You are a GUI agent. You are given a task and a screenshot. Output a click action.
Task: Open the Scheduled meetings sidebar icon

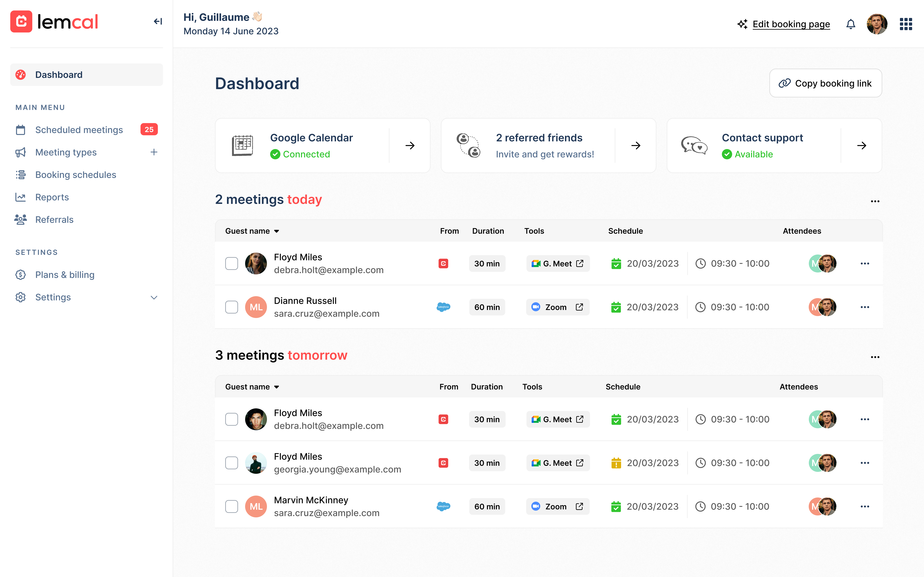click(x=21, y=130)
